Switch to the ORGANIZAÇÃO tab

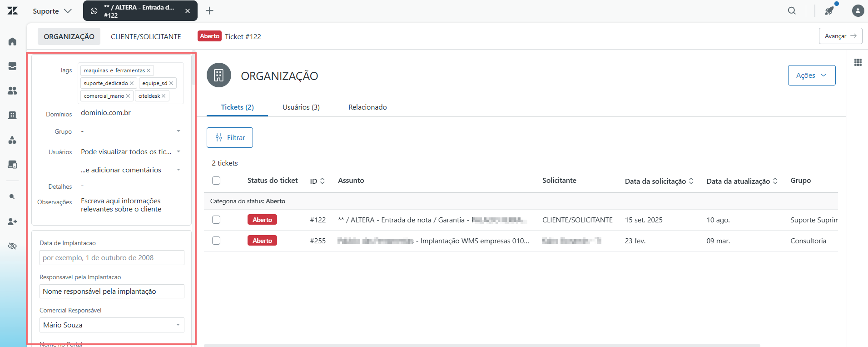69,36
